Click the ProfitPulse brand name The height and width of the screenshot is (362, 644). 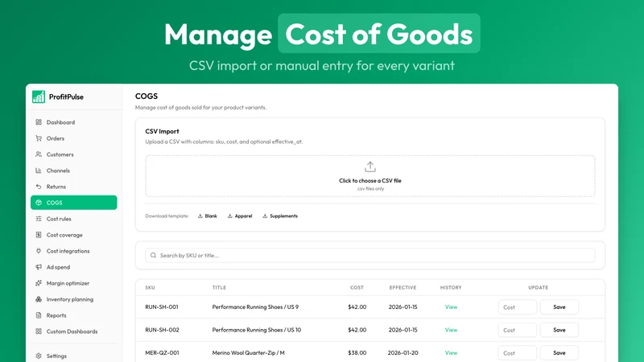[x=66, y=97]
